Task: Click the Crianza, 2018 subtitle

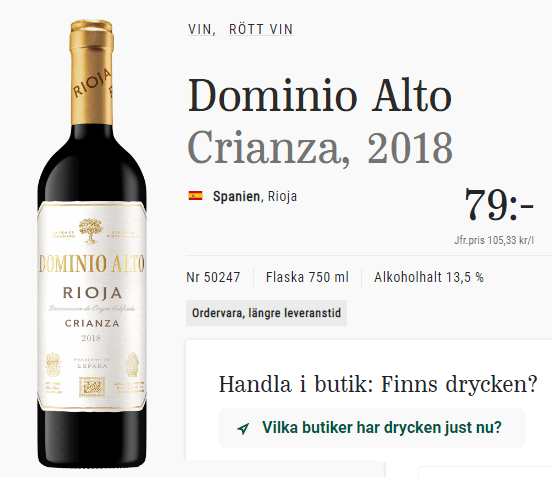Action: pyautogui.click(x=320, y=147)
